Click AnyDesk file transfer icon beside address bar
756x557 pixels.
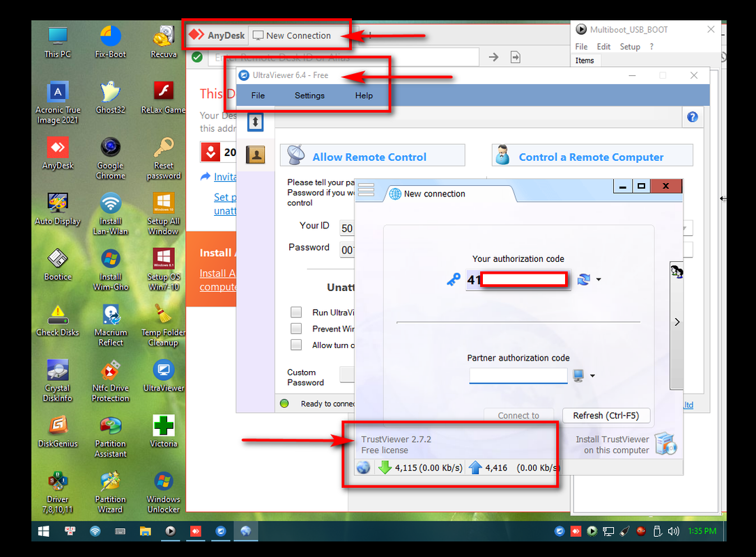pyautogui.click(x=516, y=57)
